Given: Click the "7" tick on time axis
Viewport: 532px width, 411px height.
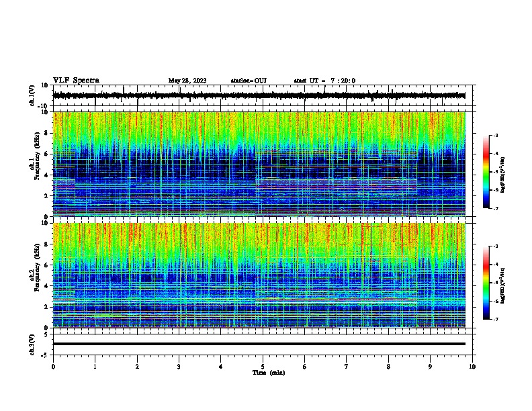Looking at the screenshot, I should coord(347,367).
